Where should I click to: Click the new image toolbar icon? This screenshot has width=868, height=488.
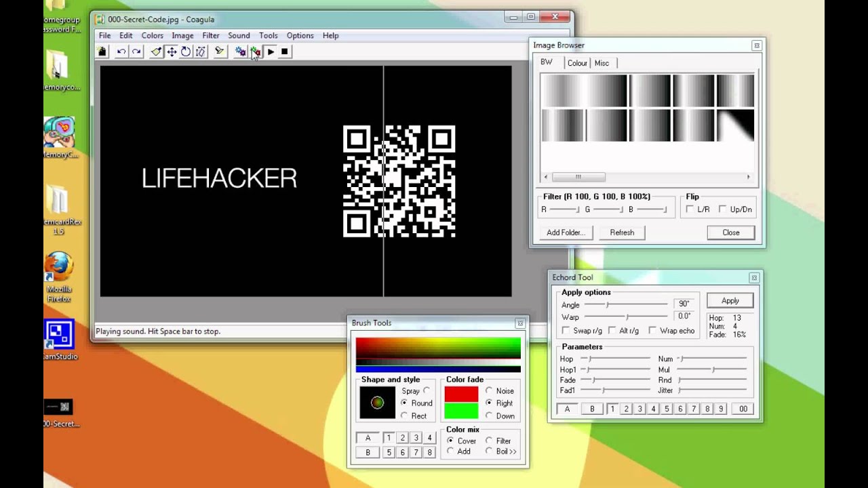[102, 52]
